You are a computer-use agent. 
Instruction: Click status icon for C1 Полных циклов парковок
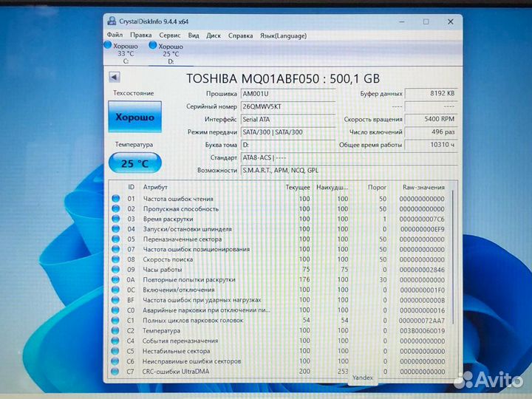tap(115, 320)
